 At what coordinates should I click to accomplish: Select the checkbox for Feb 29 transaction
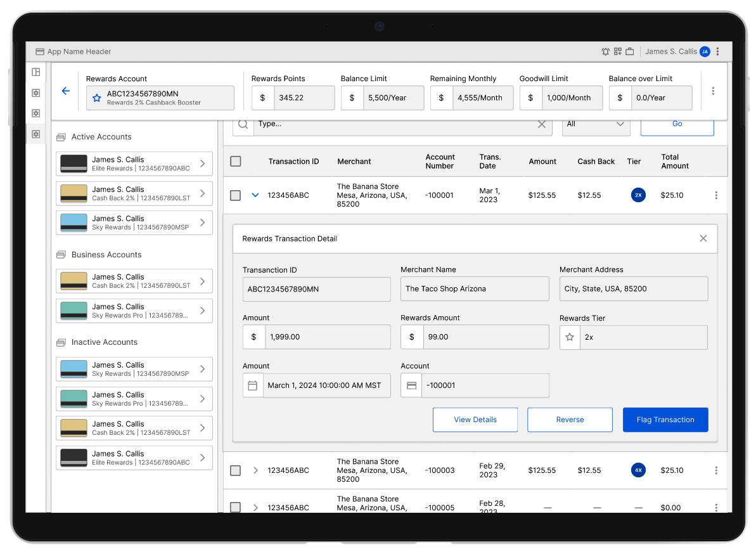click(236, 470)
